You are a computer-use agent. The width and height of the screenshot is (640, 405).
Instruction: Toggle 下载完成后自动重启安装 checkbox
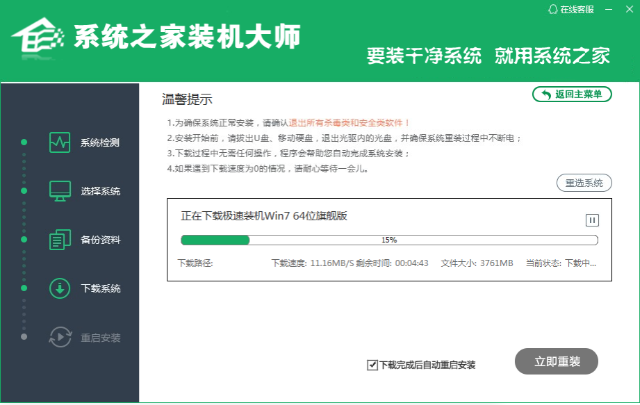(372, 365)
